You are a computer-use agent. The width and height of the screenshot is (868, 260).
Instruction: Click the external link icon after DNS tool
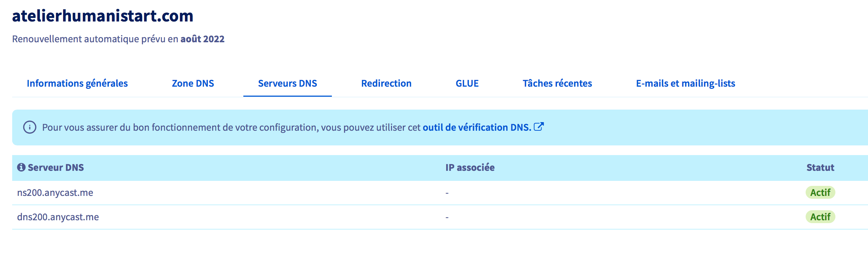click(539, 127)
